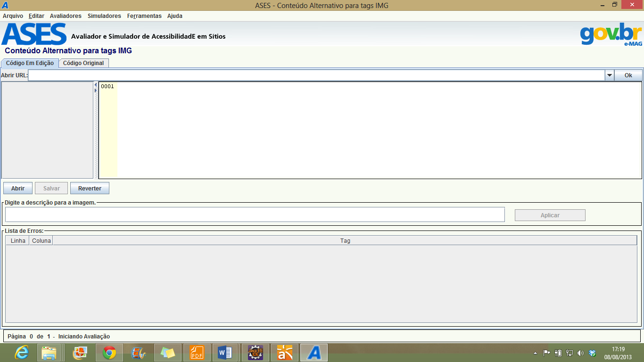
Task: Show hidden system tray icons
Action: tap(535, 353)
